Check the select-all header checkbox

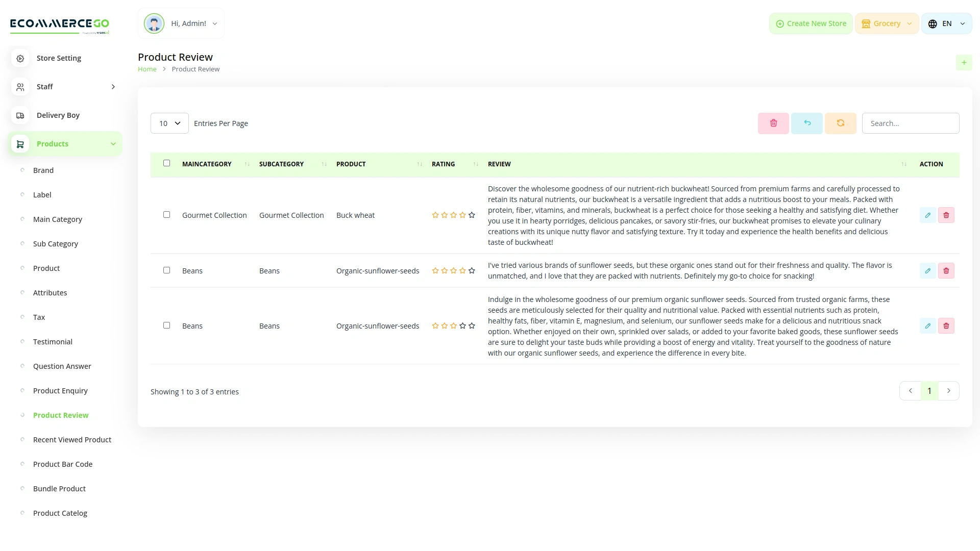tap(166, 163)
